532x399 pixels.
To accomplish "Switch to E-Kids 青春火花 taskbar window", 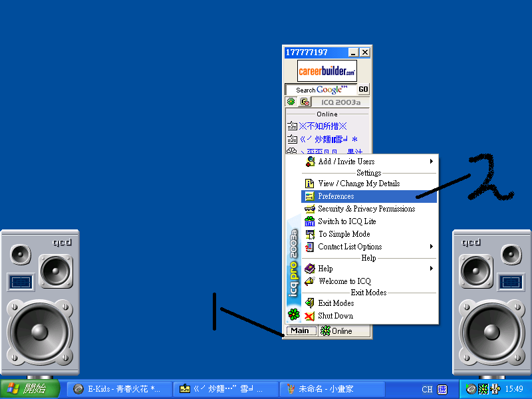I will coord(119,389).
